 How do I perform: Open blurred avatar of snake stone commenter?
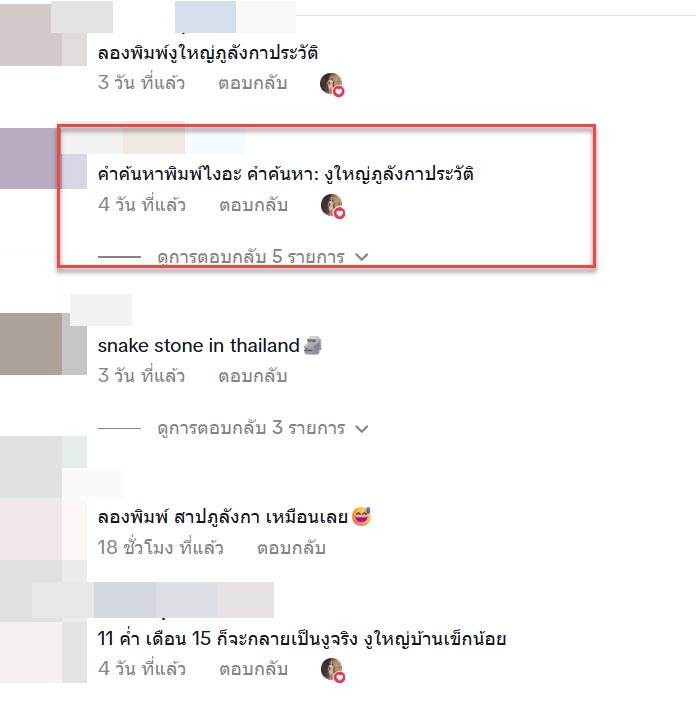tap(43, 344)
